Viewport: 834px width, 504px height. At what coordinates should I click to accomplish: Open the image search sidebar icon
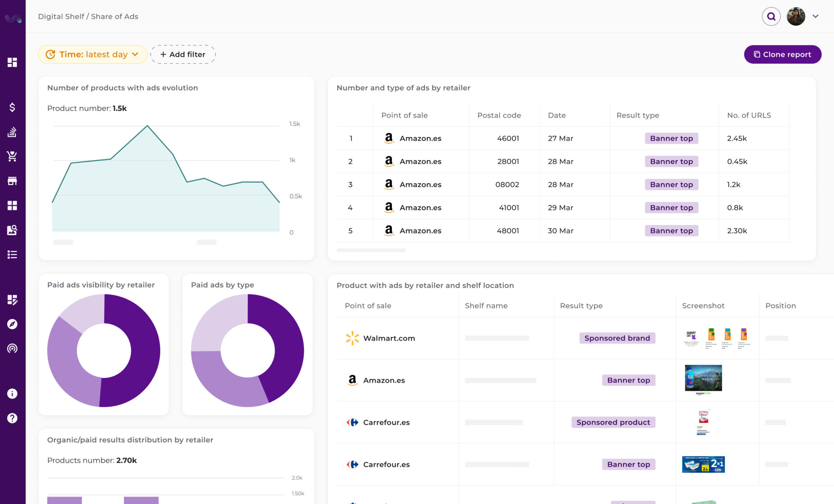coord(13,230)
